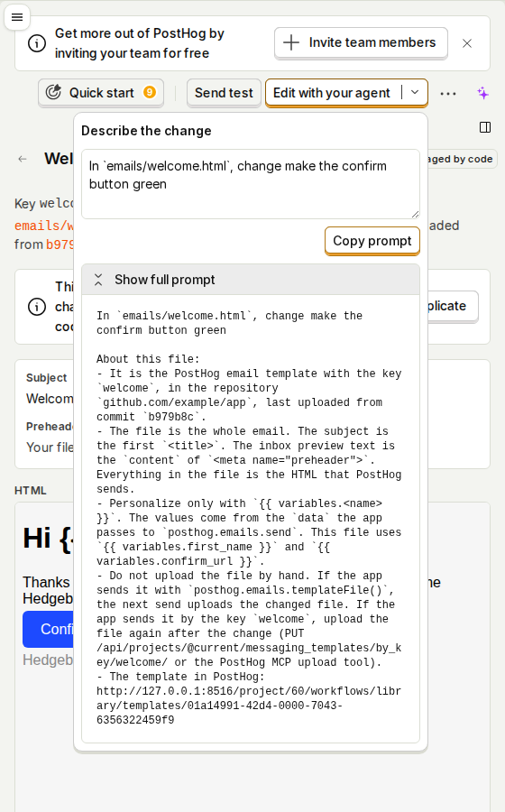Click the template URL text in prompt

(x=249, y=706)
